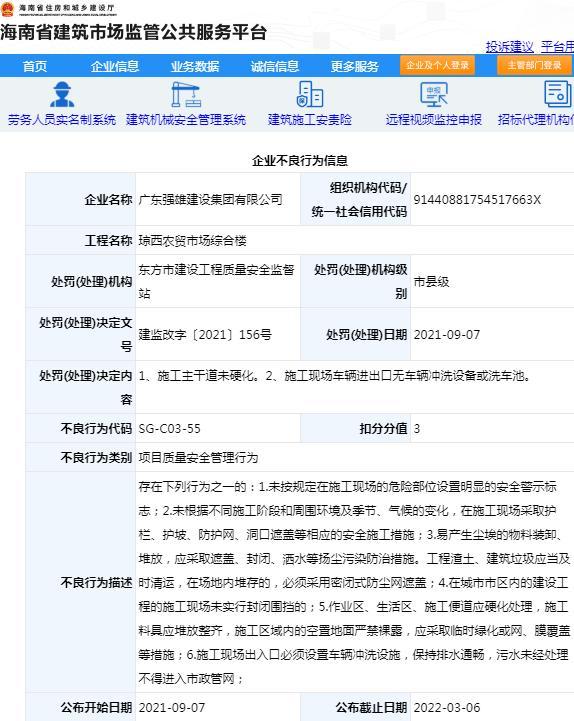Select project name 琼西农贸市场综合楼
This screenshot has width=574, height=721.
pyautogui.click(x=193, y=240)
